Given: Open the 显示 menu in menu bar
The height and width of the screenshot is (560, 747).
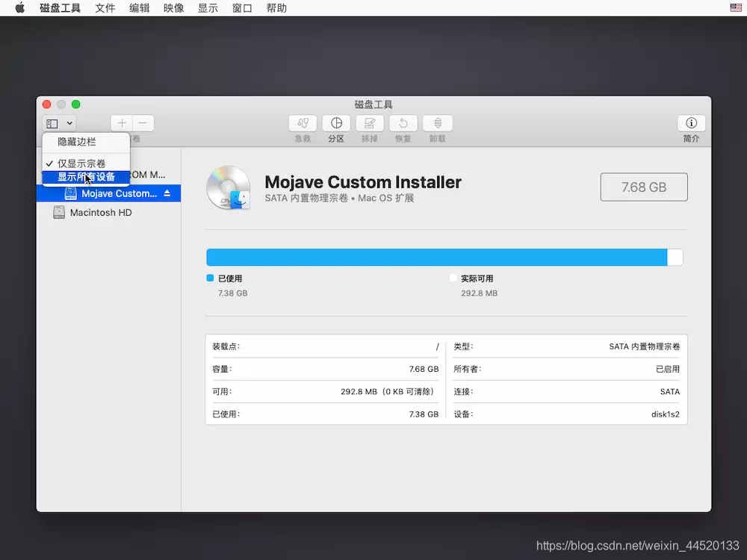Looking at the screenshot, I should point(208,8).
